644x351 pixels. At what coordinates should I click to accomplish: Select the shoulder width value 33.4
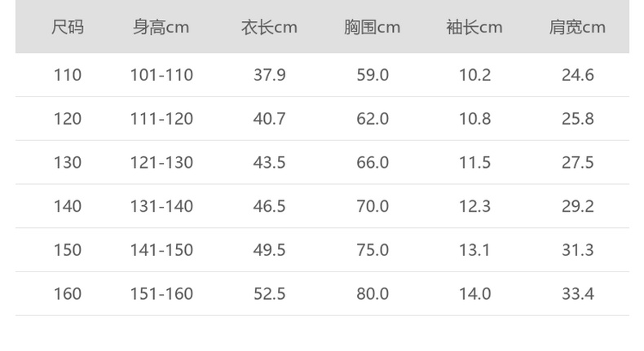[x=577, y=293]
